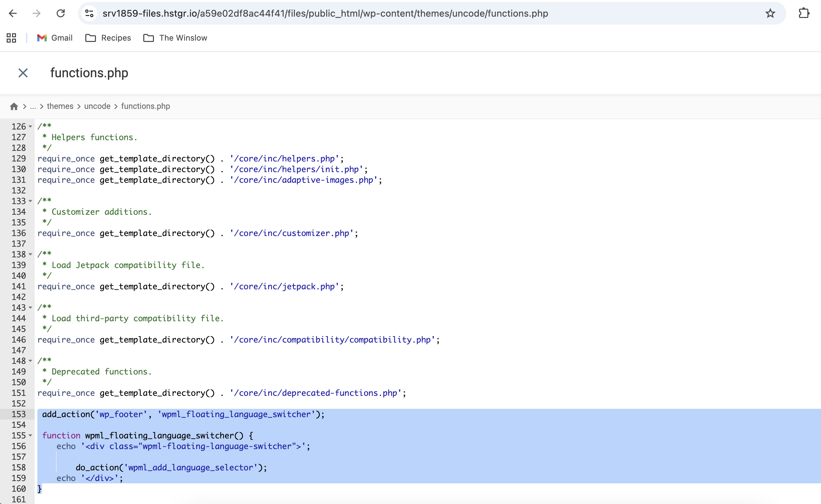821x504 pixels.
Task: Bookmark this page with the star
Action: (x=770, y=13)
